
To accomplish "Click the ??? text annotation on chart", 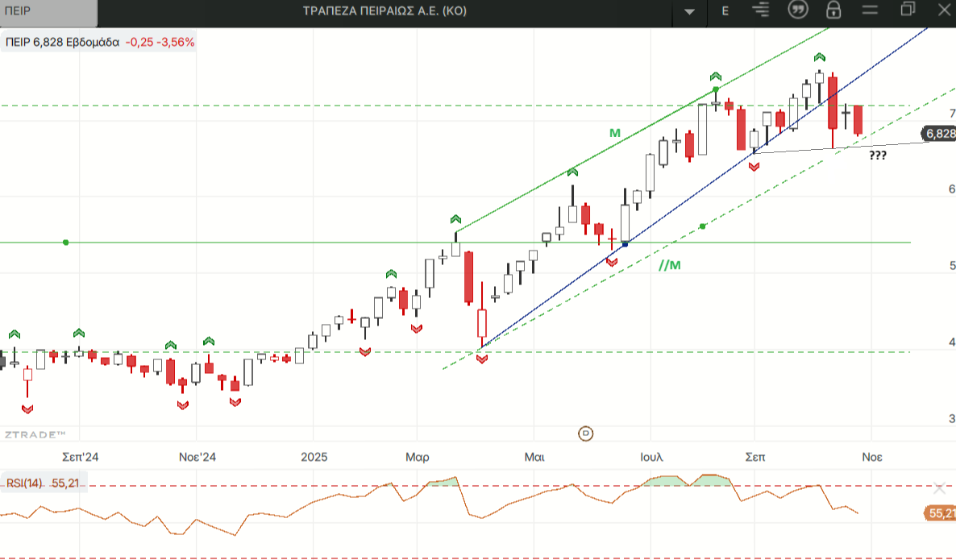I will (x=878, y=156).
